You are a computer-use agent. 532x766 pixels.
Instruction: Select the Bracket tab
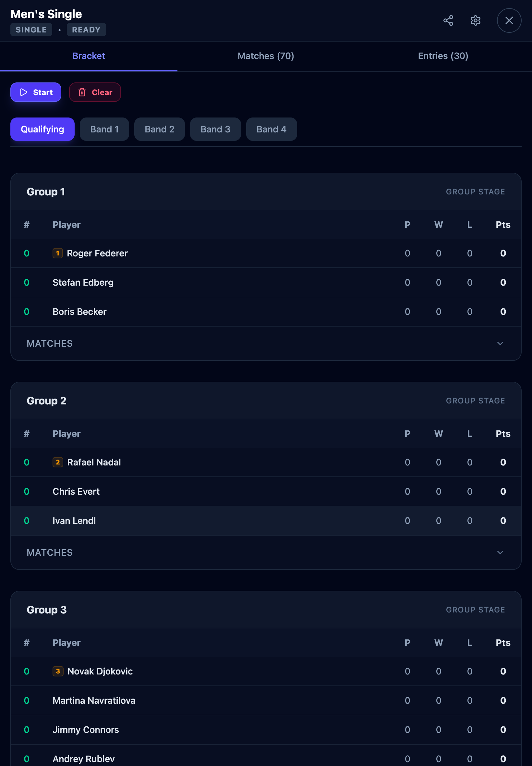tap(89, 56)
